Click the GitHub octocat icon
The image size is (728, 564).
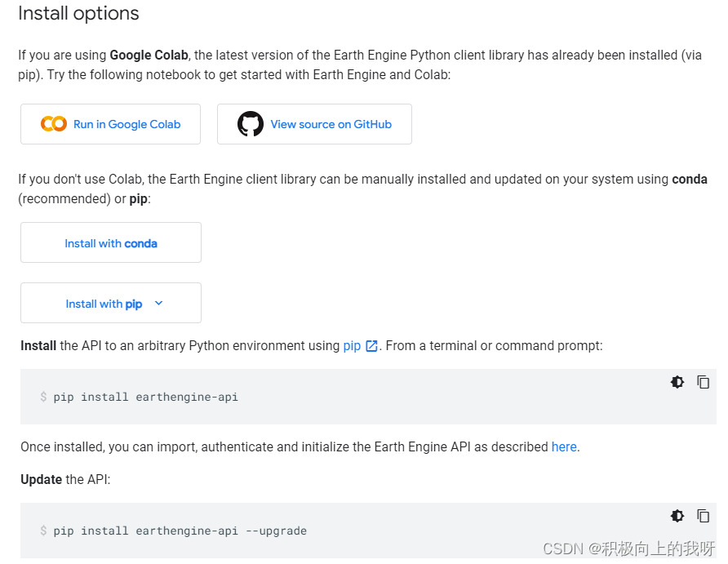pyautogui.click(x=251, y=124)
